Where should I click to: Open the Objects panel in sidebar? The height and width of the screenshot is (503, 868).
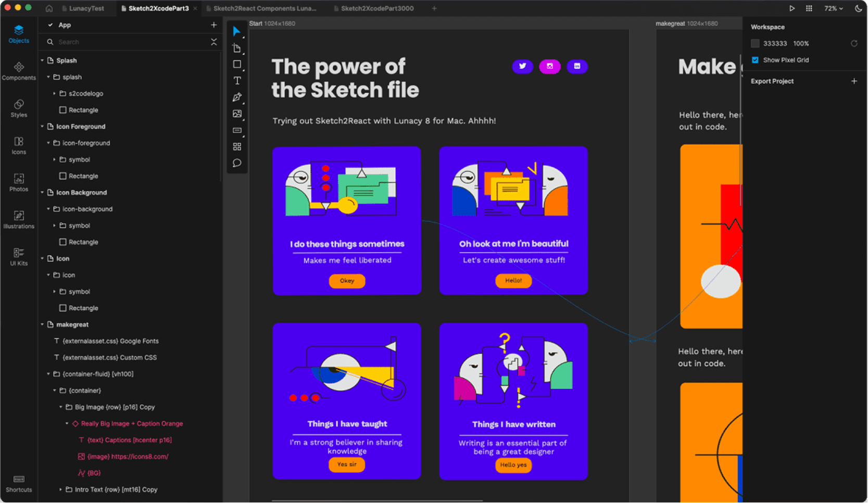tap(19, 34)
